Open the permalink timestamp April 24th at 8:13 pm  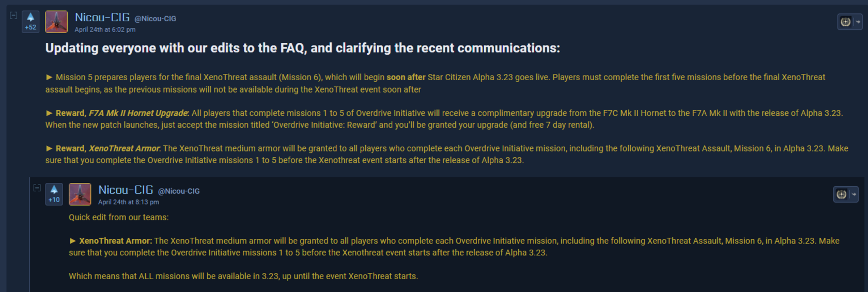click(x=129, y=202)
